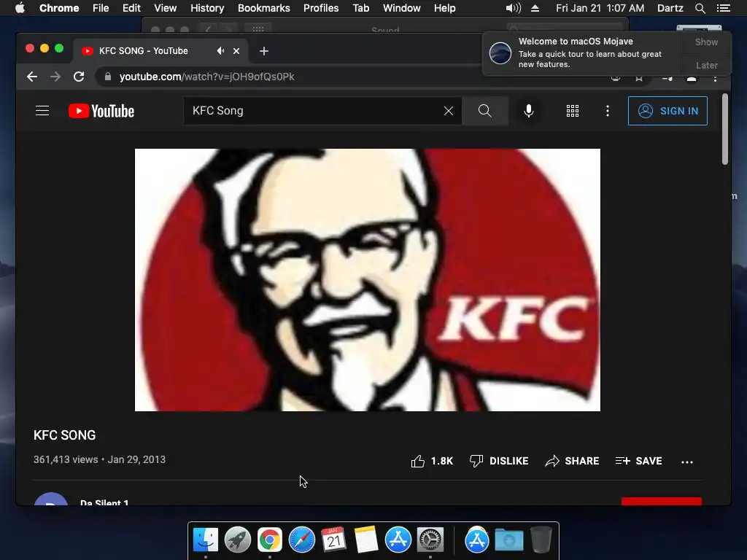
Task: Open System Preferences from the dock
Action: click(x=430, y=540)
